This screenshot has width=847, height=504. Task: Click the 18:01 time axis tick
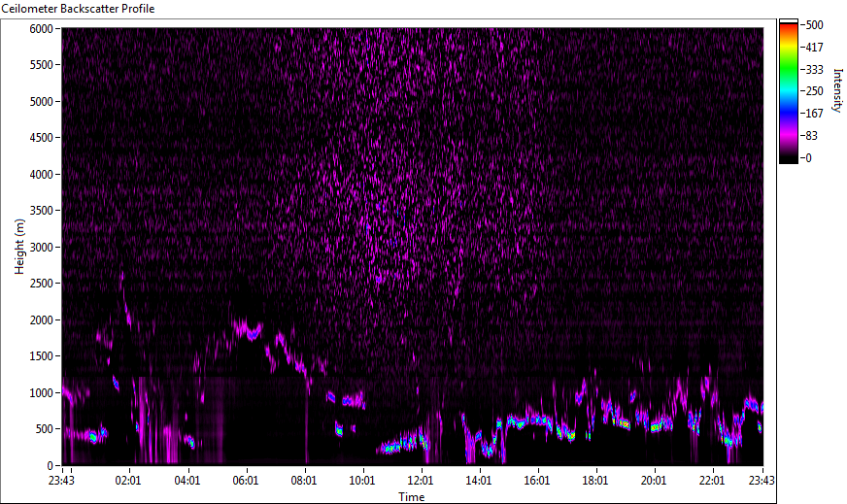[595, 481]
